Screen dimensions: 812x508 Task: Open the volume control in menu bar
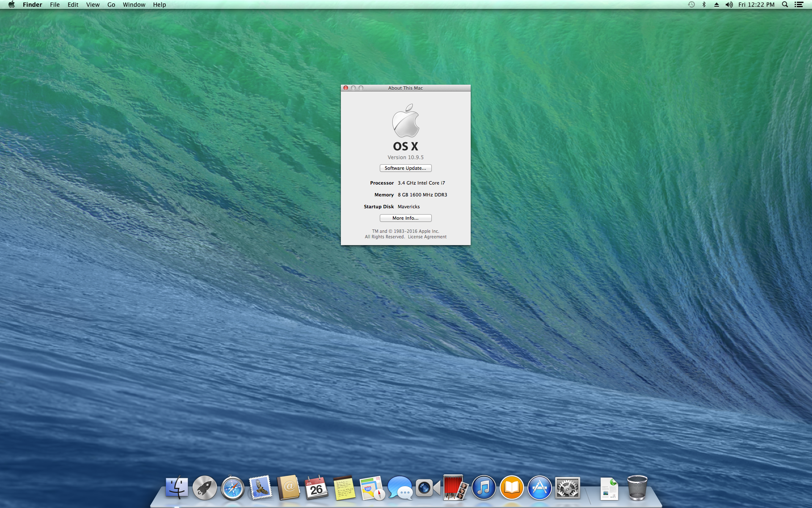coord(729,5)
